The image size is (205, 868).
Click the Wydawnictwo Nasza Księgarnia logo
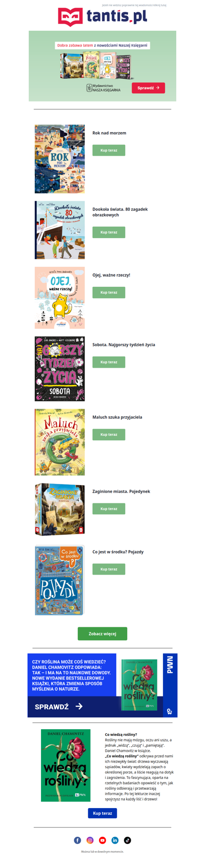coord(104,88)
